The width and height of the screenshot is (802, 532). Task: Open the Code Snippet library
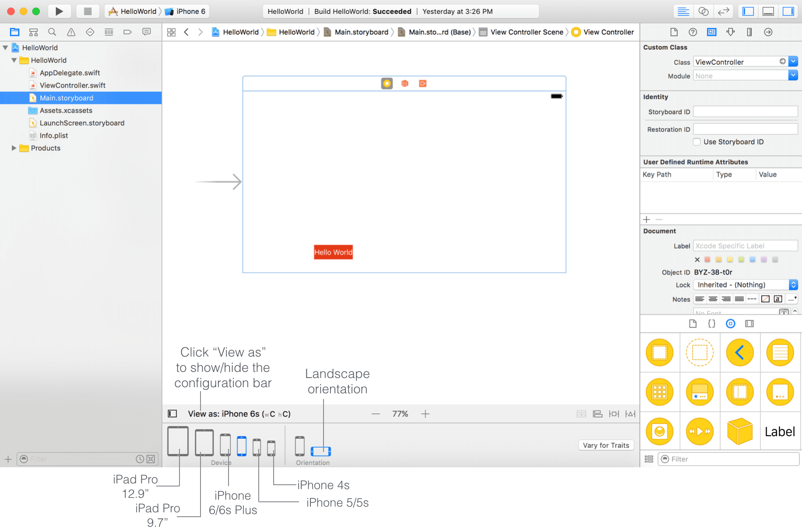711,324
